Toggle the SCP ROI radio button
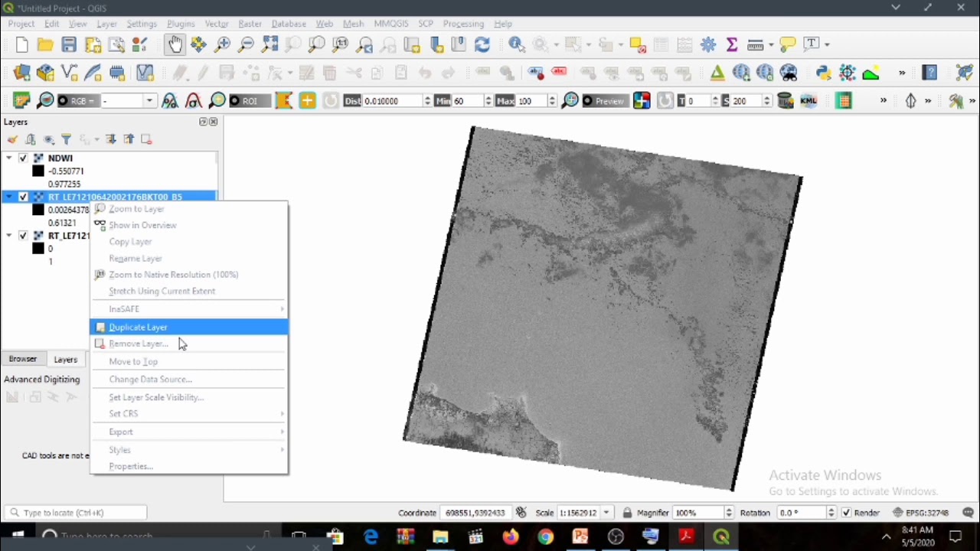Image resolution: width=980 pixels, height=551 pixels. [x=234, y=101]
